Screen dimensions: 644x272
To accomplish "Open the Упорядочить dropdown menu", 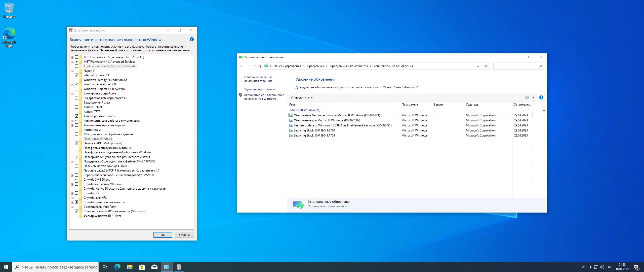I will tap(302, 97).
